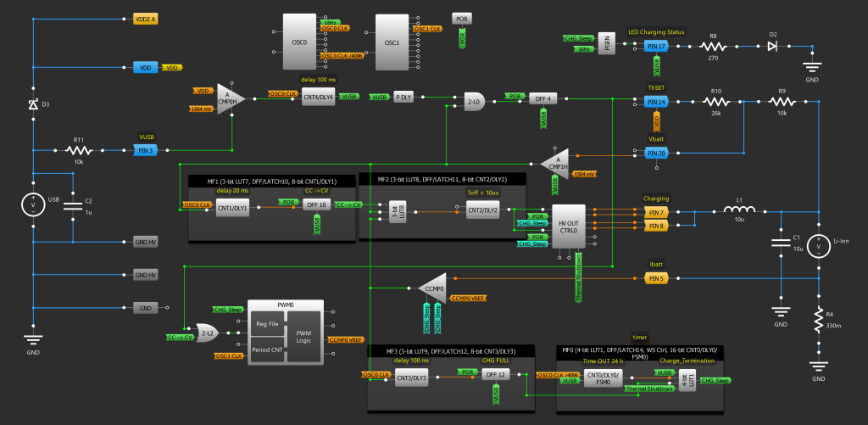Click the OSC1 oscillator block
The height and width of the screenshot is (425, 868).
[x=392, y=42]
